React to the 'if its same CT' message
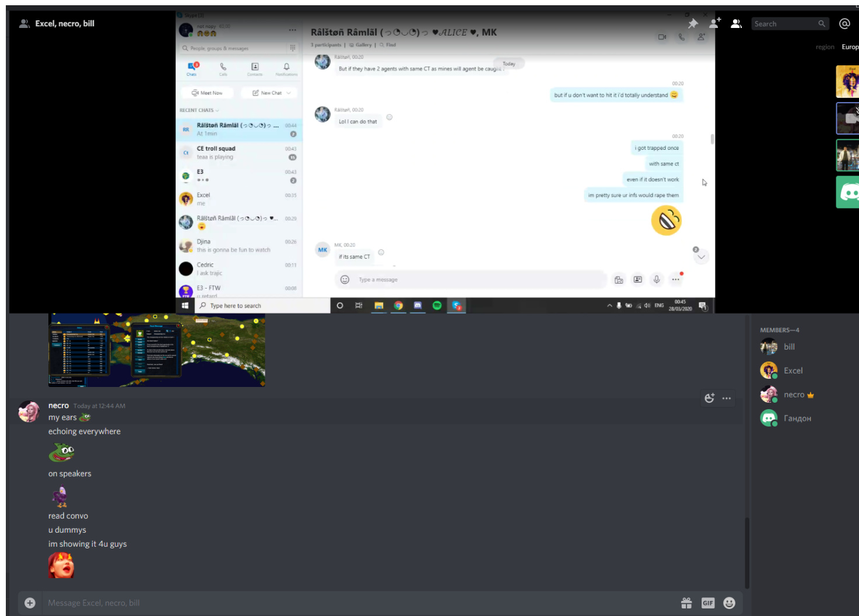Viewport: 859px width, 616px height. tap(381, 252)
